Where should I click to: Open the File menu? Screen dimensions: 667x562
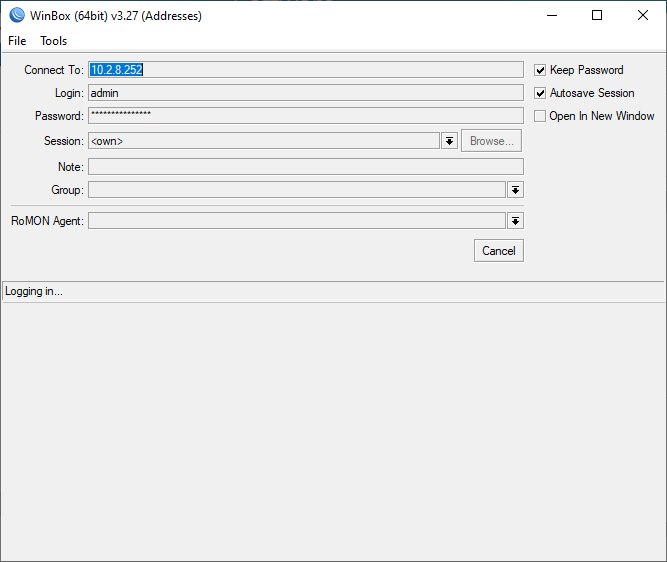pos(17,41)
